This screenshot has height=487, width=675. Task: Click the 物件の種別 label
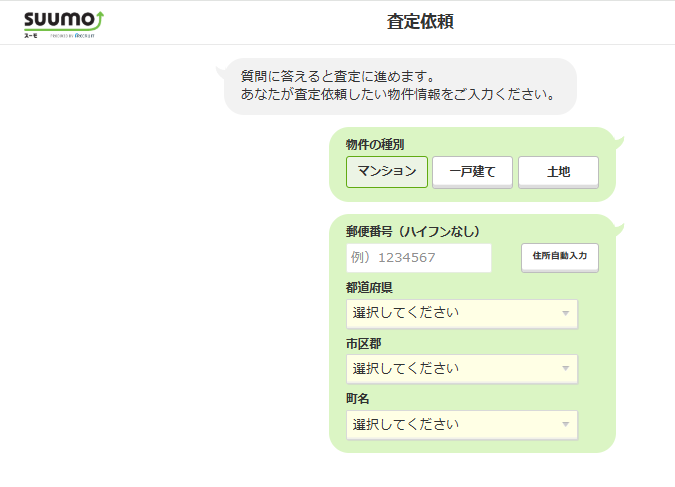click(x=375, y=144)
